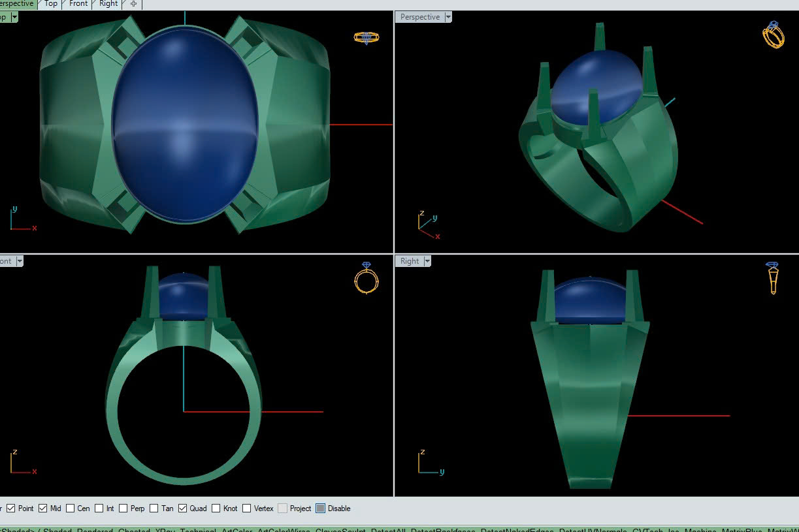Enable the Vertex osnap checkbox

click(246, 509)
